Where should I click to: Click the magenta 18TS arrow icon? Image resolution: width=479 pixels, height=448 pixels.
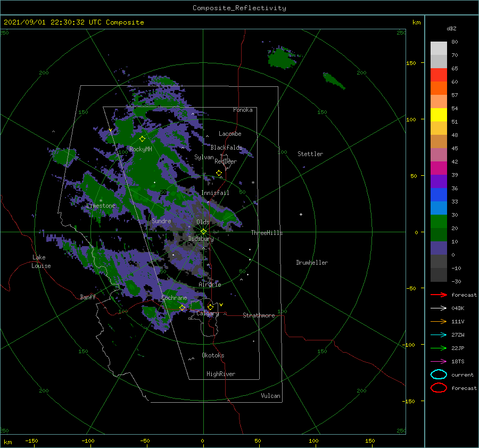tap(439, 362)
